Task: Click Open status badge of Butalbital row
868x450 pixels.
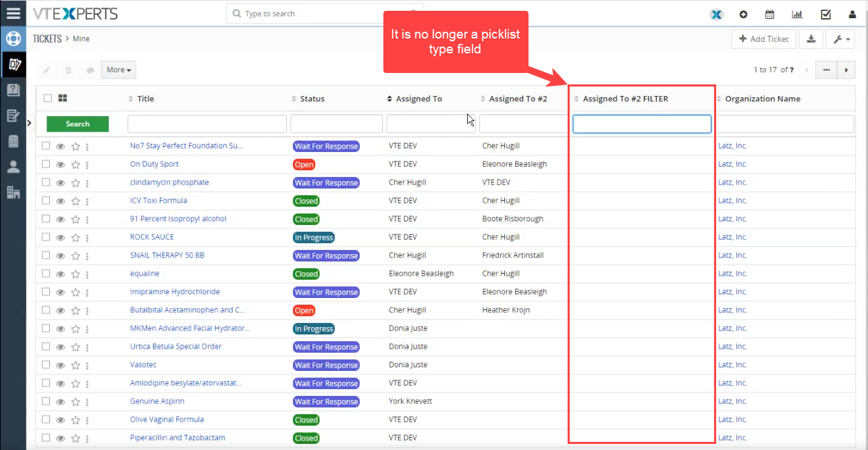Action: tap(304, 310)
